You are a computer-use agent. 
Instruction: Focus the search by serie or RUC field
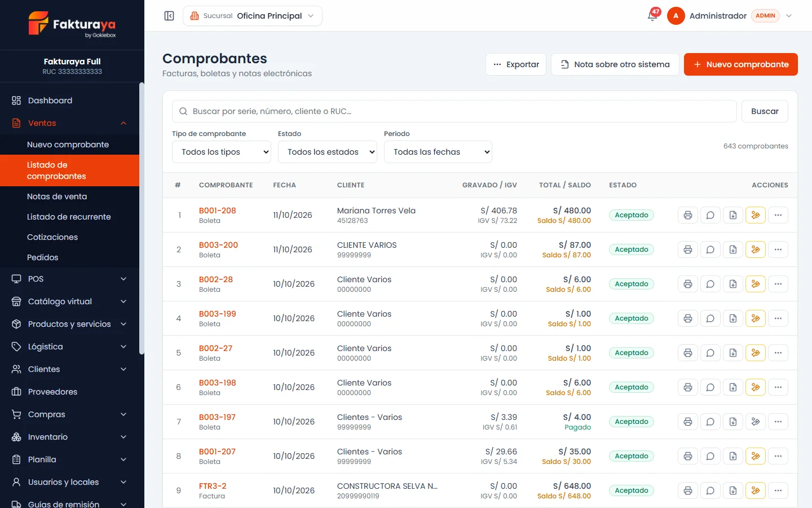(x=454, y=111)
